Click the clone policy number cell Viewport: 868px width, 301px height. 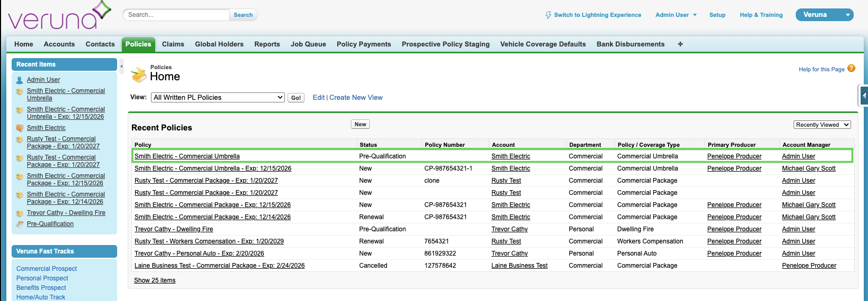432,181
